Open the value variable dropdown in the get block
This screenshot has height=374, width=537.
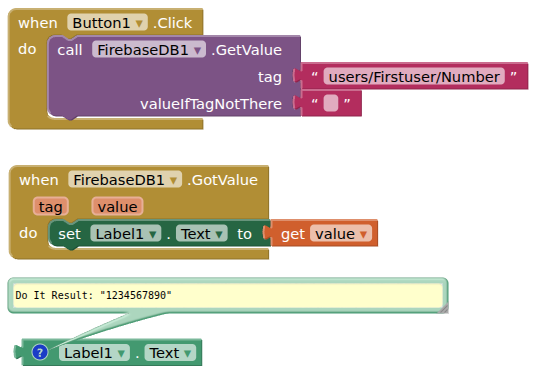click(x=341, y=234)
